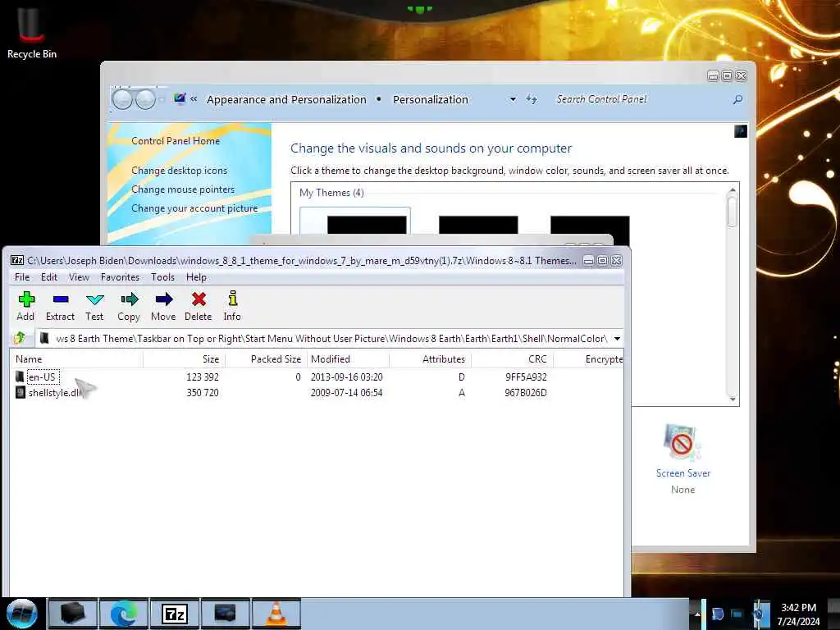Viewport: 840px width, 630px height.
Task: Select the first theme thumbnail
Action: (367, 225)
